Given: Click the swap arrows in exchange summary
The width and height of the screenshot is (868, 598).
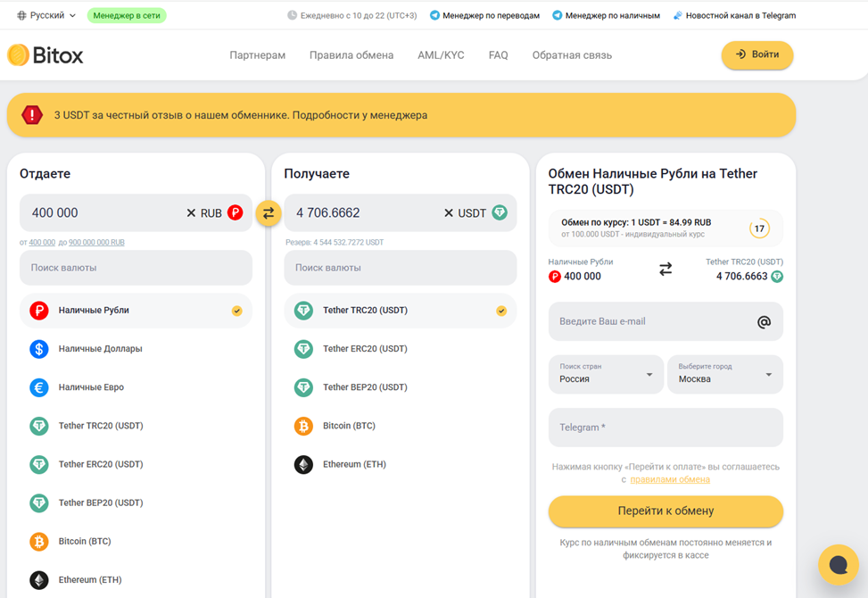Looking at the screenshot, I should [x=665, y=270].
